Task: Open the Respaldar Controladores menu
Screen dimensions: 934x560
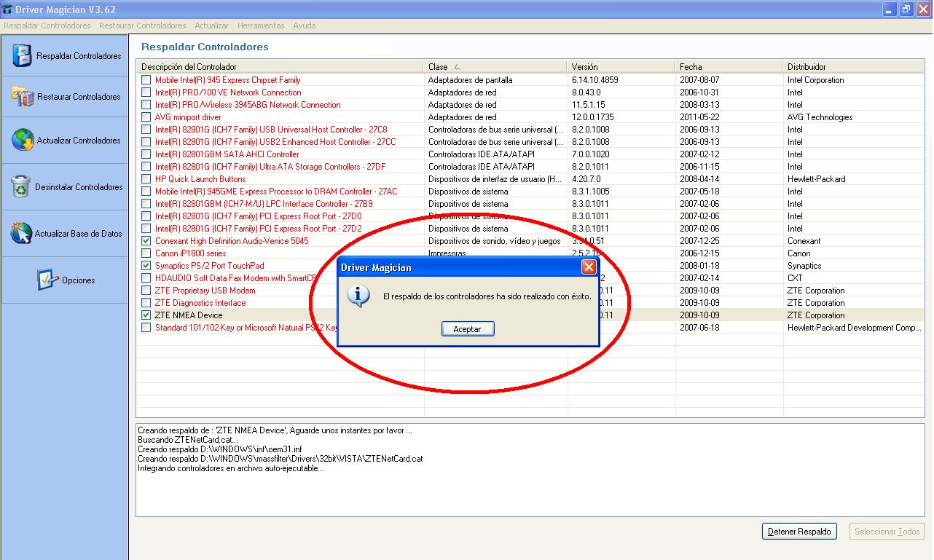Action: coord(47,25)
